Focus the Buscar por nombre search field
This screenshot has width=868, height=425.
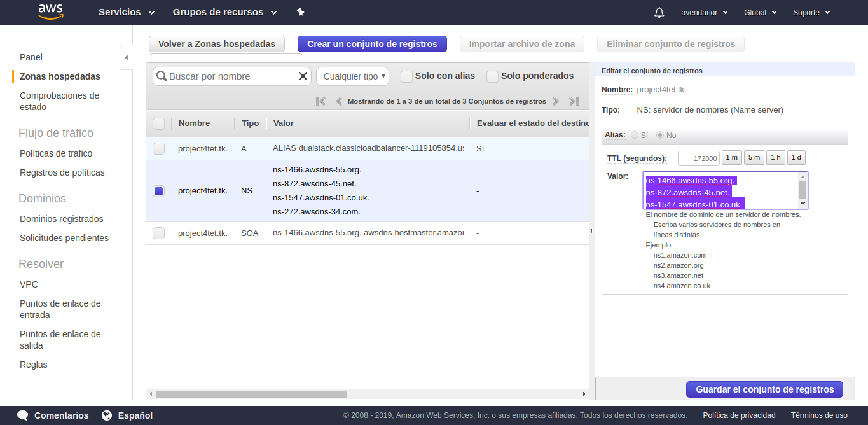tap(231, 76)
